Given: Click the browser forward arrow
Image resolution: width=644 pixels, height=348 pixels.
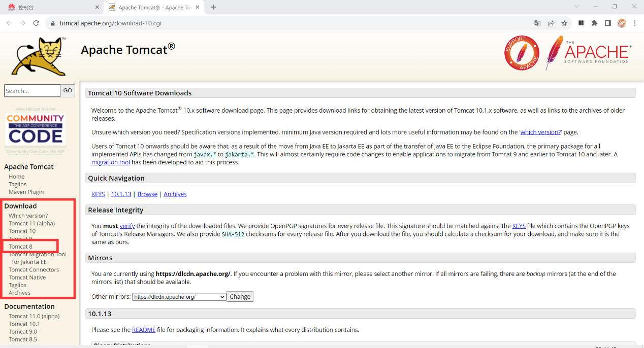Looking at the screenshot, I should click(x=22, y=23).
